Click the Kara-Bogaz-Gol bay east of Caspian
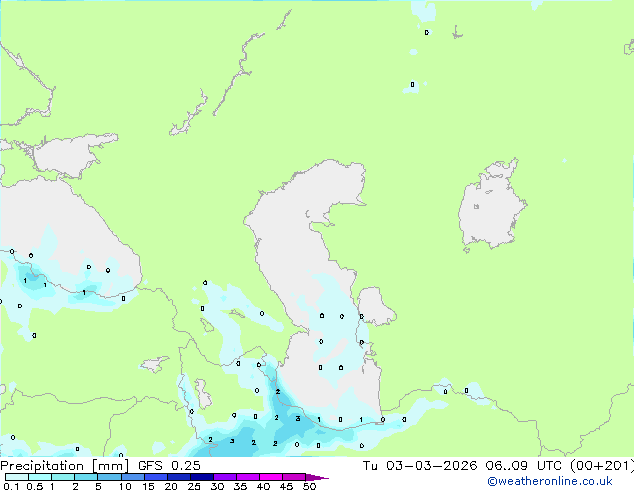The height and width of the screenshot is (490, 634). click(375, 306)
